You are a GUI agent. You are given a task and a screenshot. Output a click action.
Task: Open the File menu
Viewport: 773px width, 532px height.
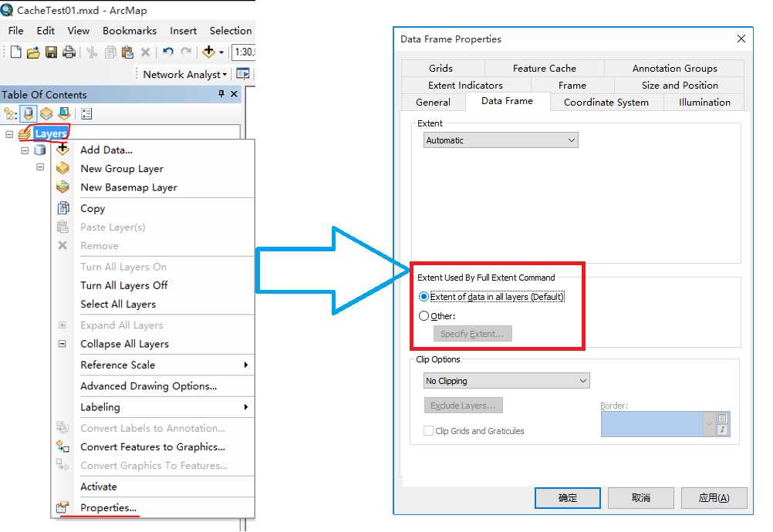point(15,31)
